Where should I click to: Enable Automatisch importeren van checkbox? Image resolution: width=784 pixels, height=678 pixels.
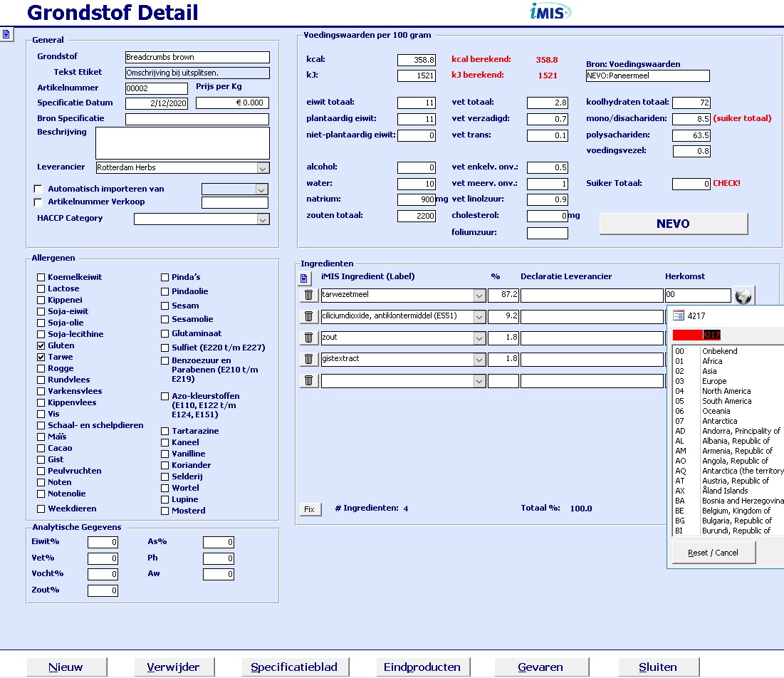[x=38, y=189]
